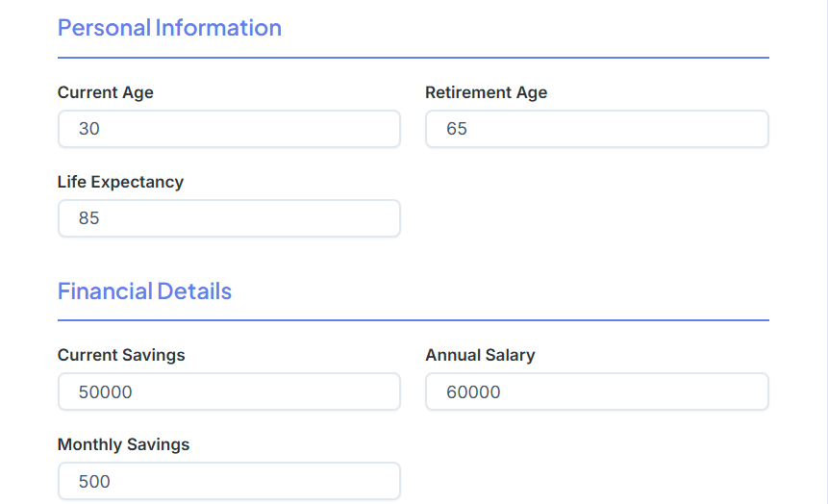Viewport: 828px width, 504px height.
Task: Click the Monthly Savings label text
Action: pyautogui.click(x=123, y=444)
